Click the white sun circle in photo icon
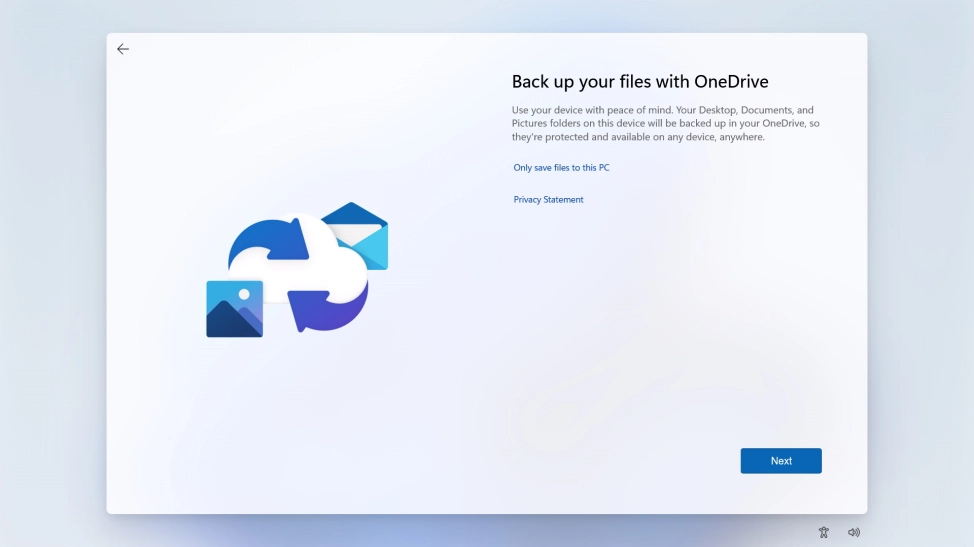 click(244, 294)
